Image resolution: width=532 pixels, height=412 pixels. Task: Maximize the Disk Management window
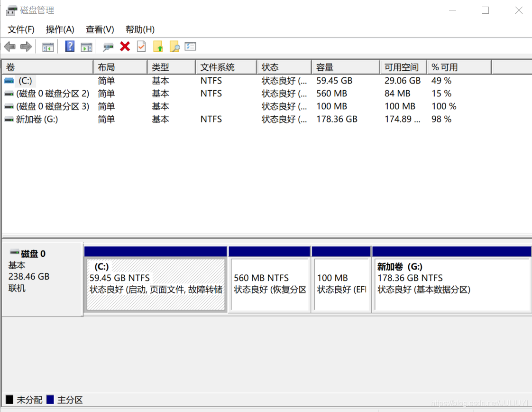[x=485, y=10]
